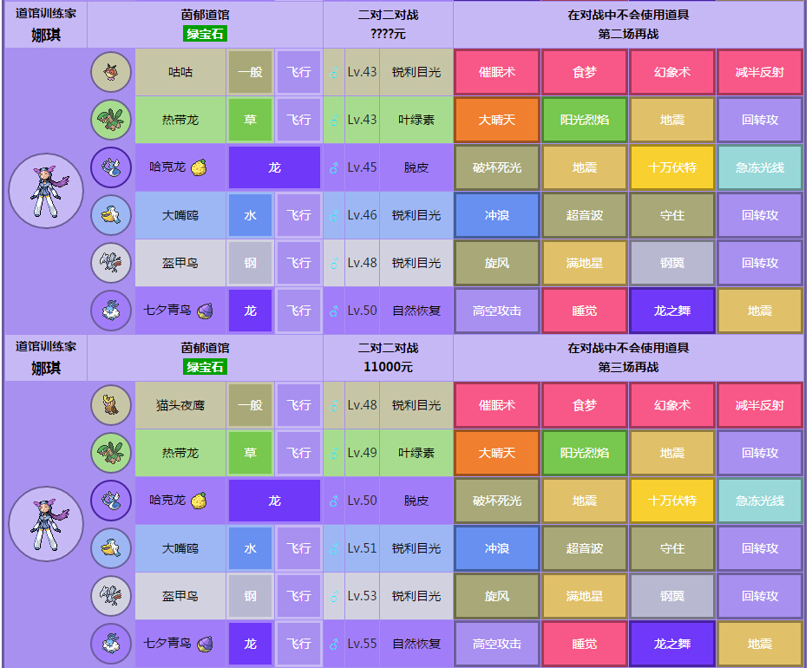This screenshot has height=668, width=812.
Task: Click the 一般 type cell for 咕咕
Action: point(250,72)
